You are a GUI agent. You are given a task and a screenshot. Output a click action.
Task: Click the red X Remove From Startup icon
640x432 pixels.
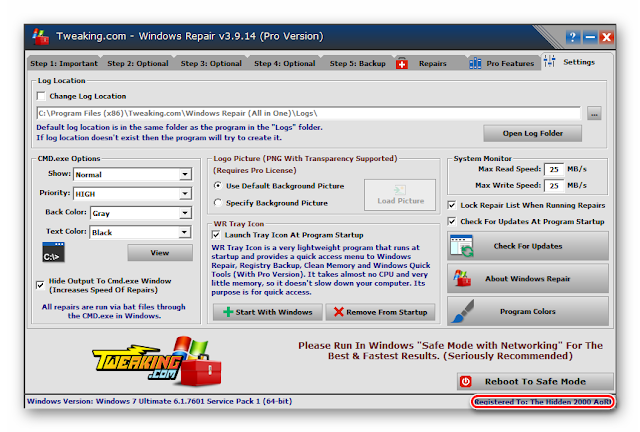tap(338, 312)
